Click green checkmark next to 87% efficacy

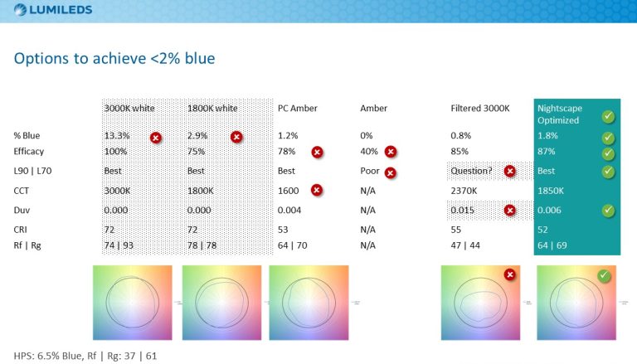(608, 153)
